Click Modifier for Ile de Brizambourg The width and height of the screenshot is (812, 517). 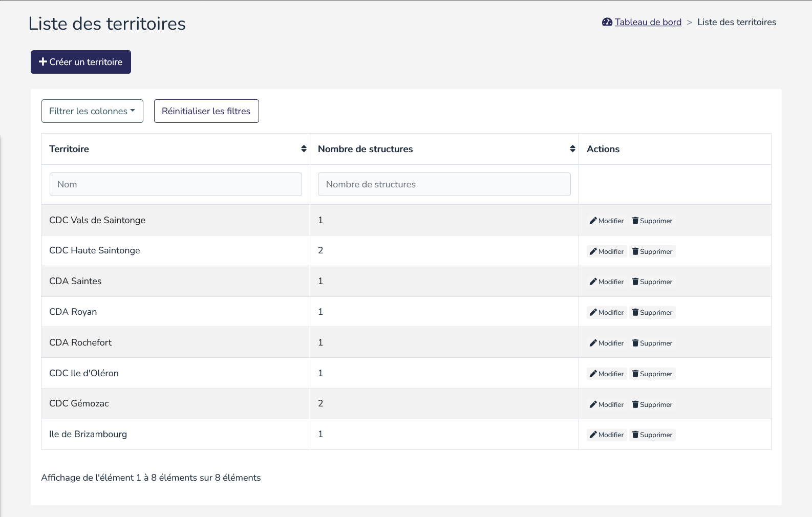(x=607, y=435)
